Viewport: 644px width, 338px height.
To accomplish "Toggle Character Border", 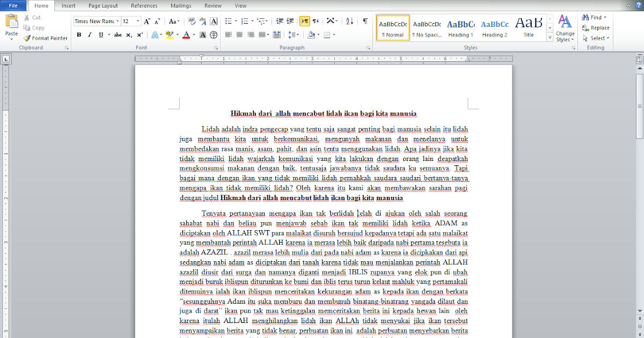I will [214, 21].
